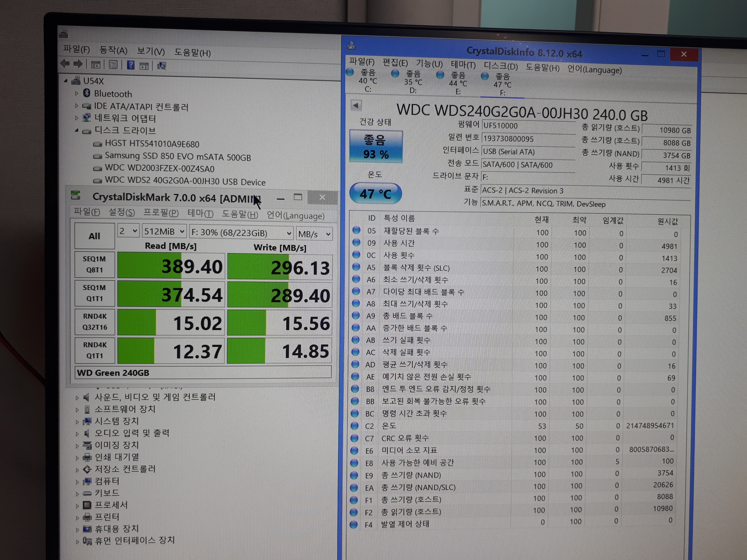Click blue status icon for attribute 09 사용 시간

pyautogui.click(x=356, y=242)
